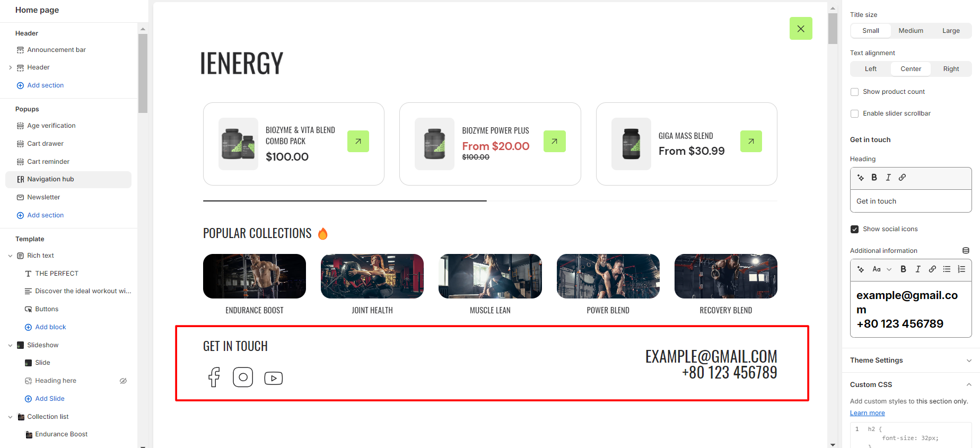Expand the Theme Settings section
This screenshot has height=448, width=980.
coord(969,361)
